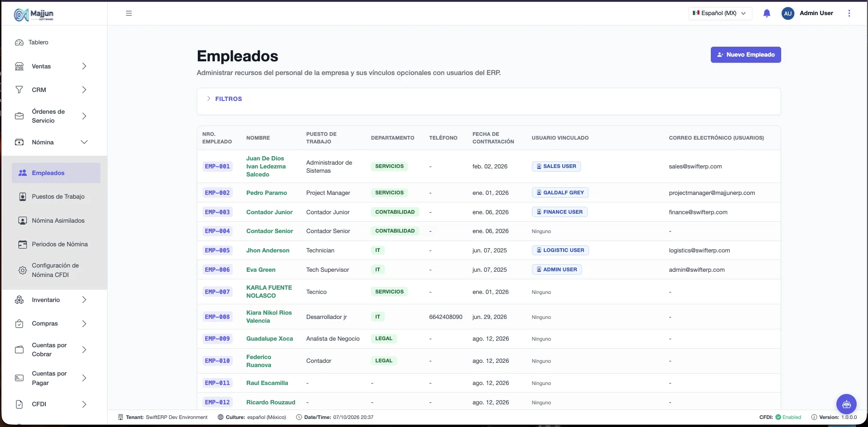
Task: Expand the CRM menu chevron
Action: pos(84,90)
